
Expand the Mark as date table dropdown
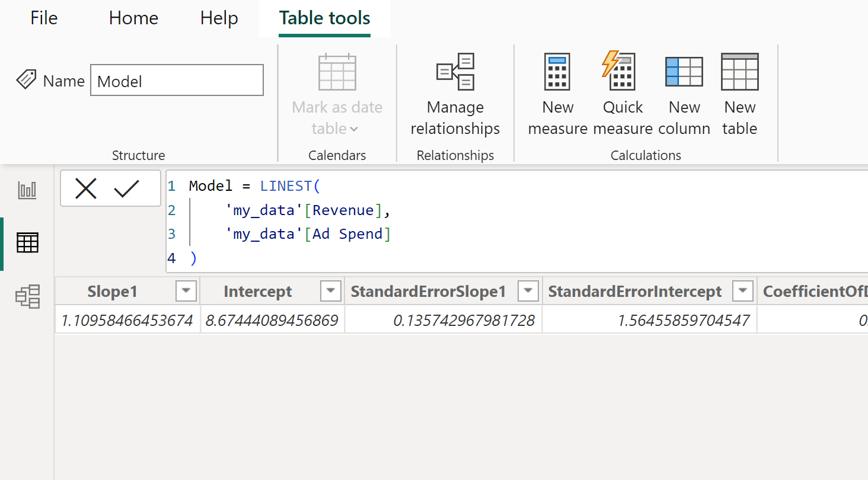[x=354, y=129]
